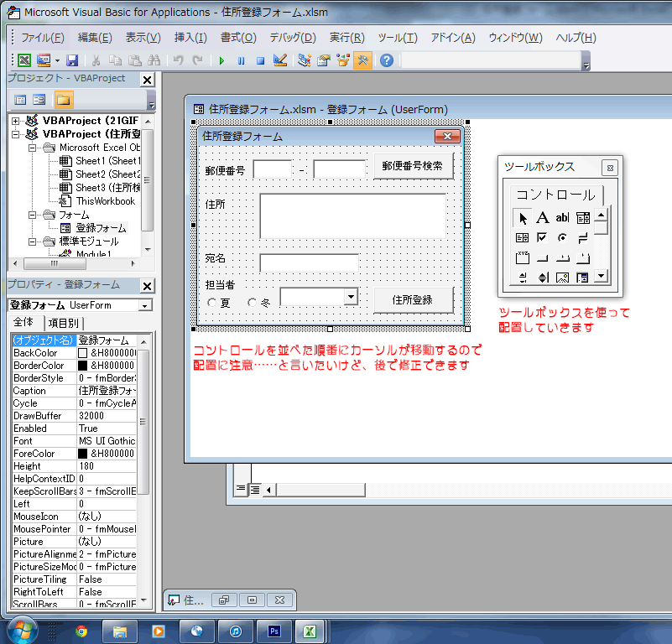Pick the TabStrip tool in the Toolbox
Viewport: 672px width, 644px height.
tap(562, 258)
